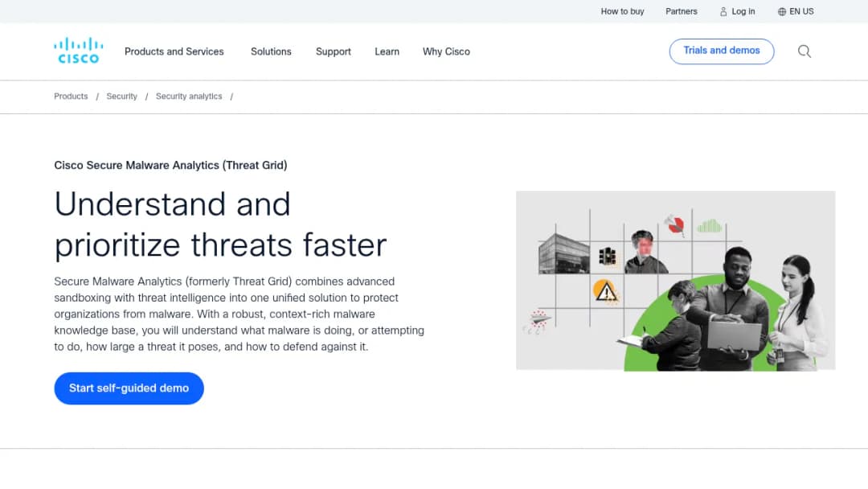This screenshot has height=489, width=868.
Task: Open the search magnifier icon
Action: tap(805, 51)
